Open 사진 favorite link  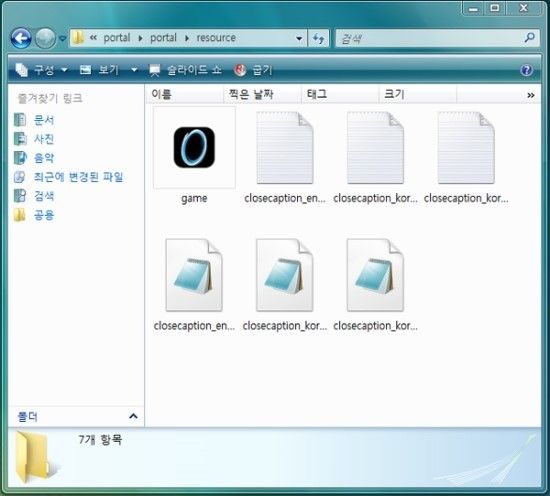pyautogui.click(x=44, y=139)
